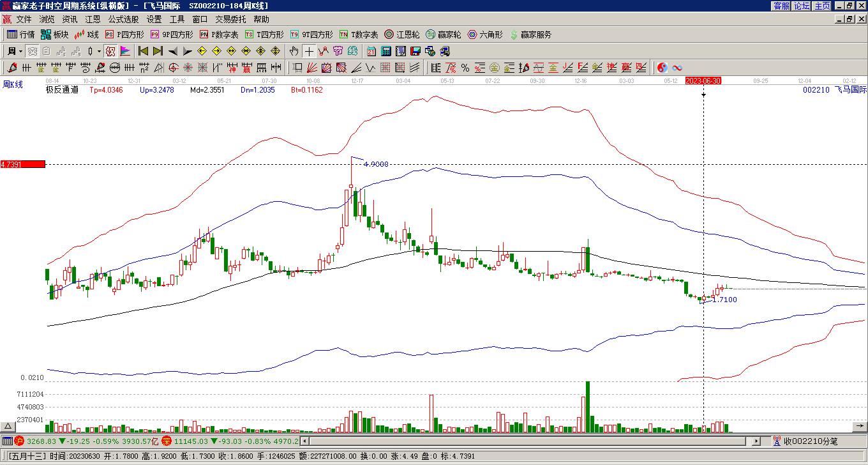Open 赢家服务 service page
868x465 pixels.
click(x=530, y=34)
